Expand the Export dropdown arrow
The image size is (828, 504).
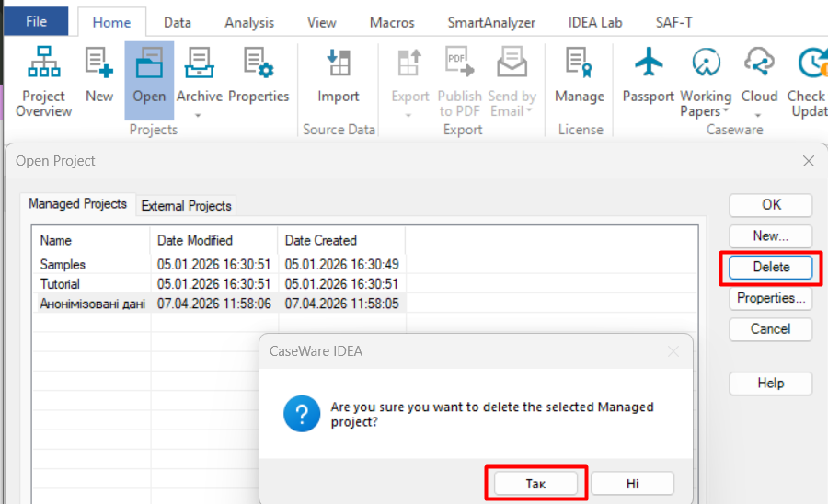pyautogui.click(x=408, y=115)
